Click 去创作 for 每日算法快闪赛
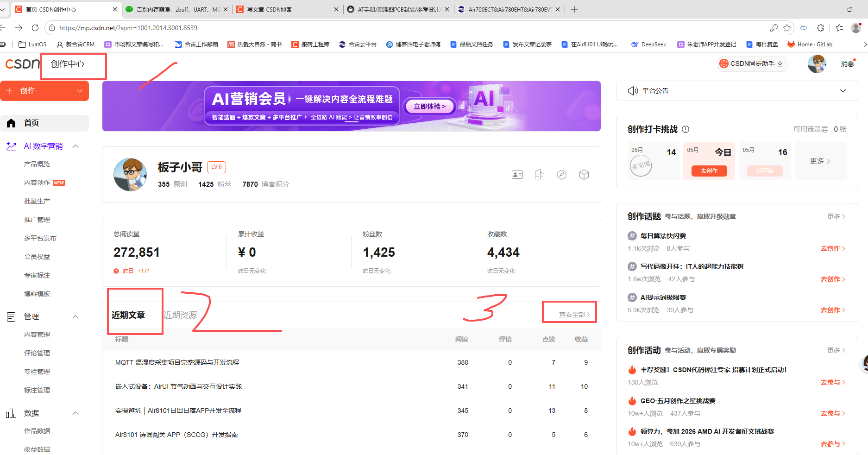The width and height of the screenshot is (868, 455). pos(833,248)
